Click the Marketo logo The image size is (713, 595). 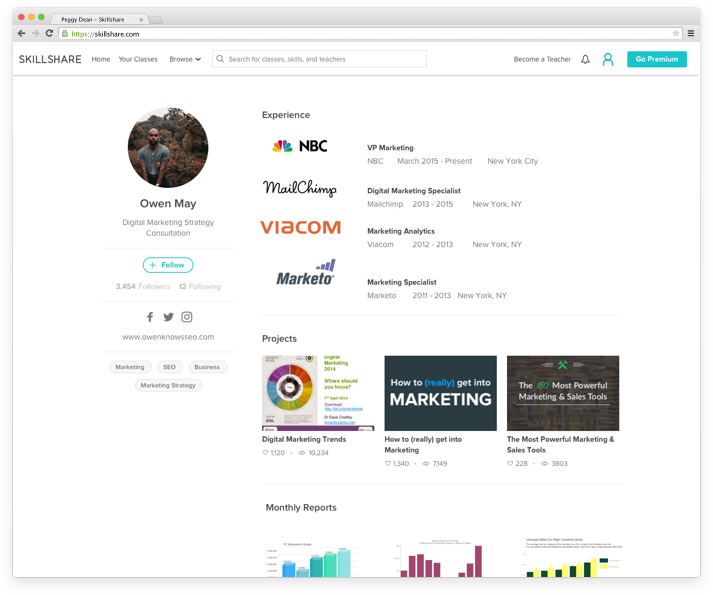306,272
